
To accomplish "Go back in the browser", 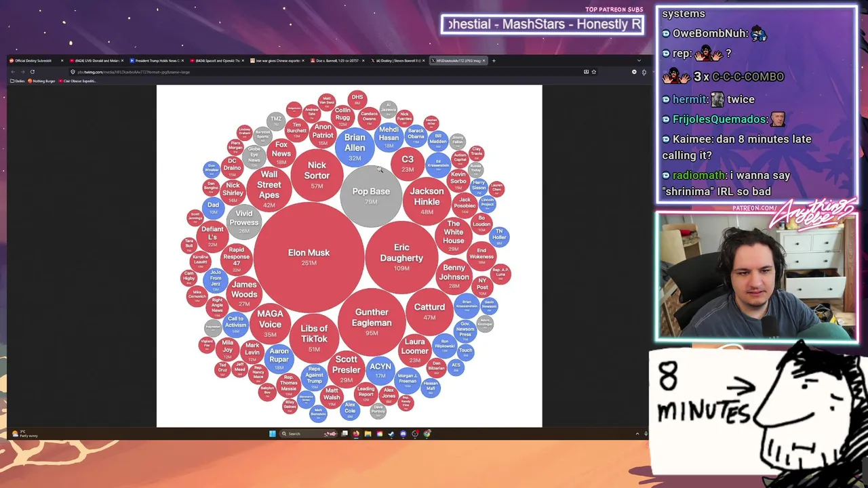I will (x=13, y=72).
